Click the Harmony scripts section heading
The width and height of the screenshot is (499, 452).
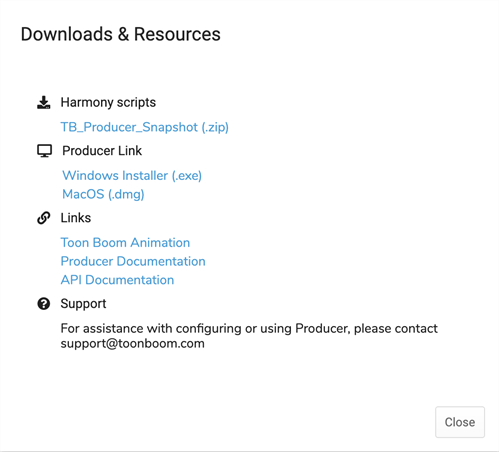tap(108, 102)
